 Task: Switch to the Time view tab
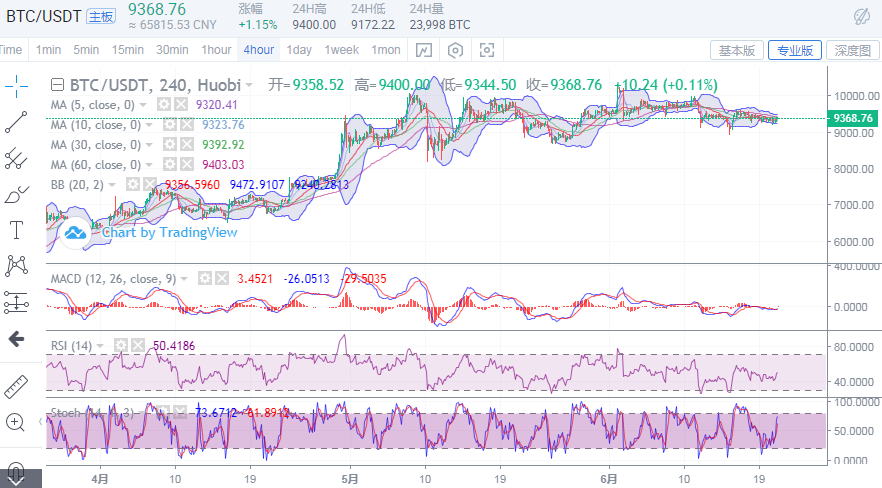pos(11,50)
